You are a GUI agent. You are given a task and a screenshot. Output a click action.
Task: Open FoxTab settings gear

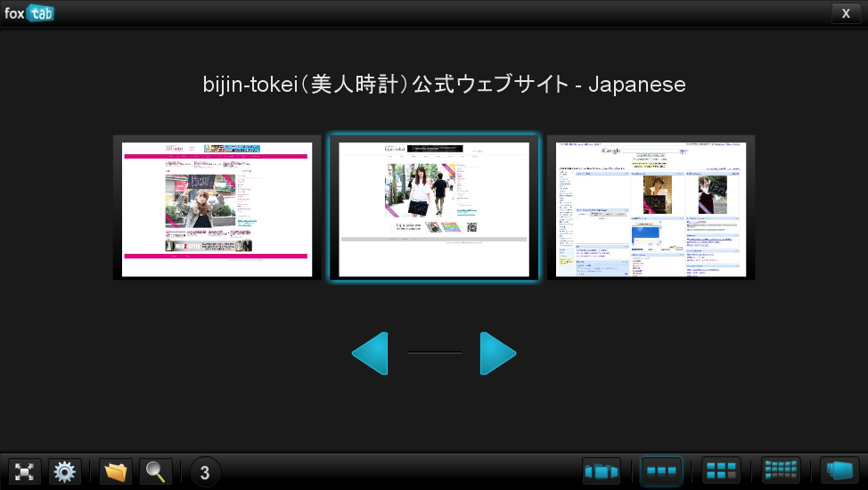click(65, 471)
